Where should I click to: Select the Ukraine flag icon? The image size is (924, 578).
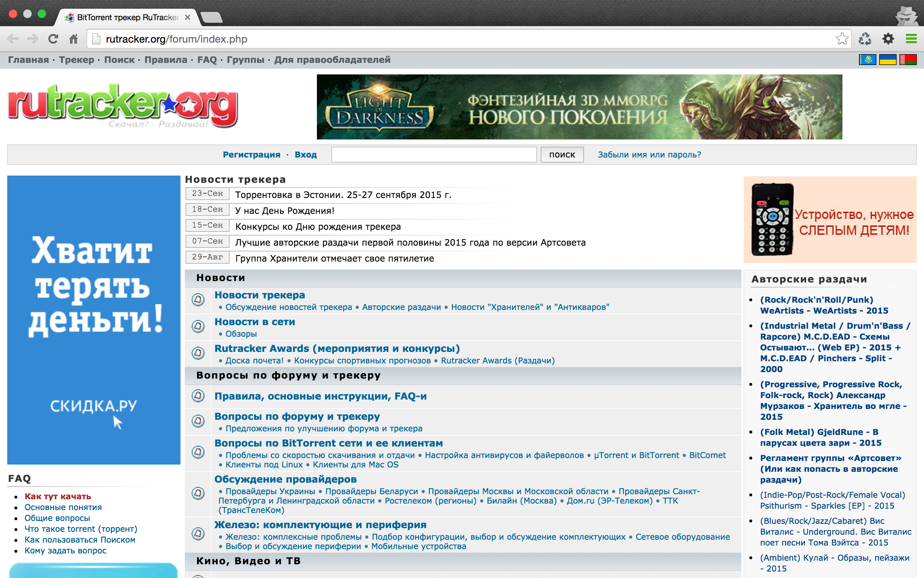(888, 60)
